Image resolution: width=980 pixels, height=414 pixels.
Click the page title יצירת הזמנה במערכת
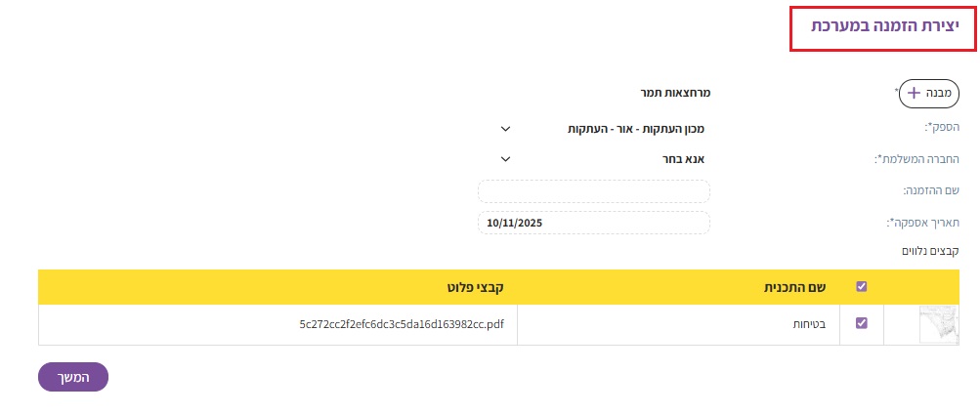(881, 26)
